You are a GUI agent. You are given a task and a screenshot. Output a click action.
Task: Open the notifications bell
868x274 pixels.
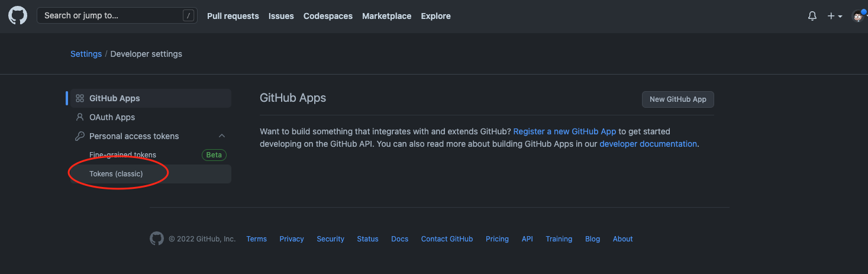(x=812, y=16)
